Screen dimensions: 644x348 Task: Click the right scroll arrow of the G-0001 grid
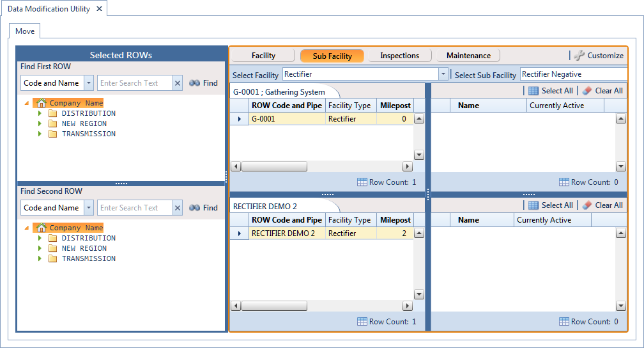click(x=407, y=166)
